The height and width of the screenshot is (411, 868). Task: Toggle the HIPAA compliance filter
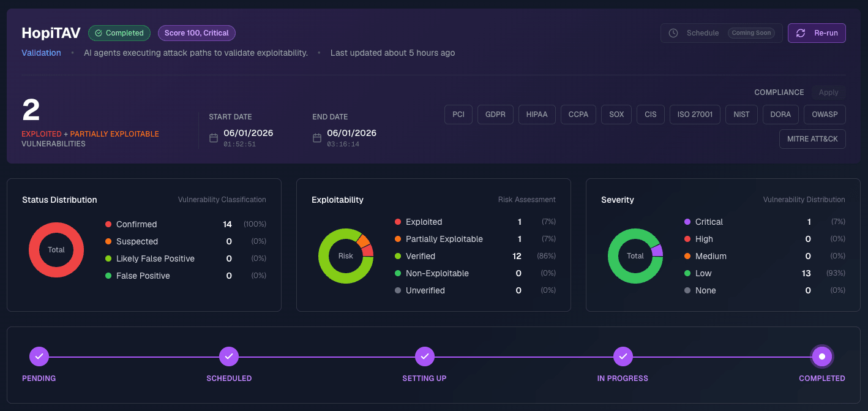[x=537, y=115]
